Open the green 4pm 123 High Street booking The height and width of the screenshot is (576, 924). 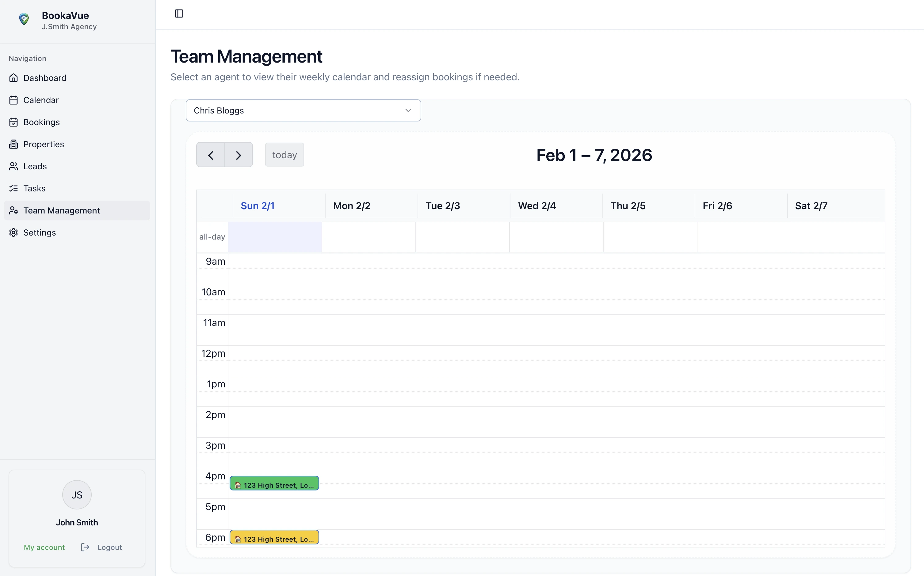coord(274,483)
